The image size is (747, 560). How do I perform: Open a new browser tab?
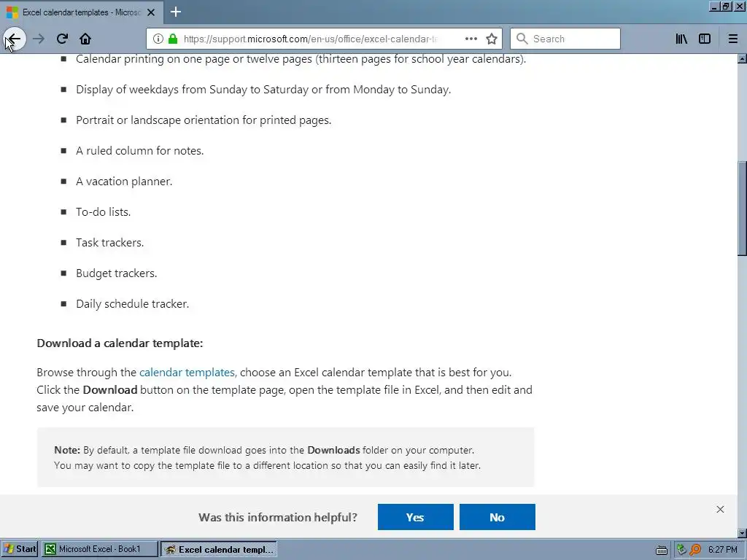(x=176, y=12)
